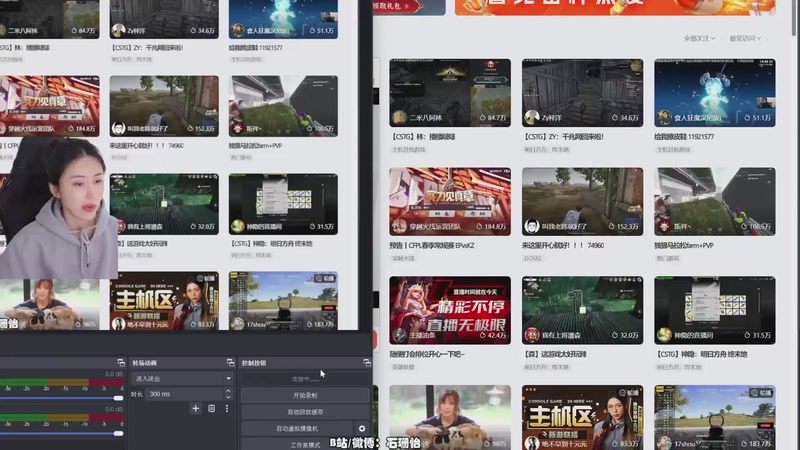The image size is (800, 450).
Task: Open virtual camera settings gear
Action: point(362,429)
